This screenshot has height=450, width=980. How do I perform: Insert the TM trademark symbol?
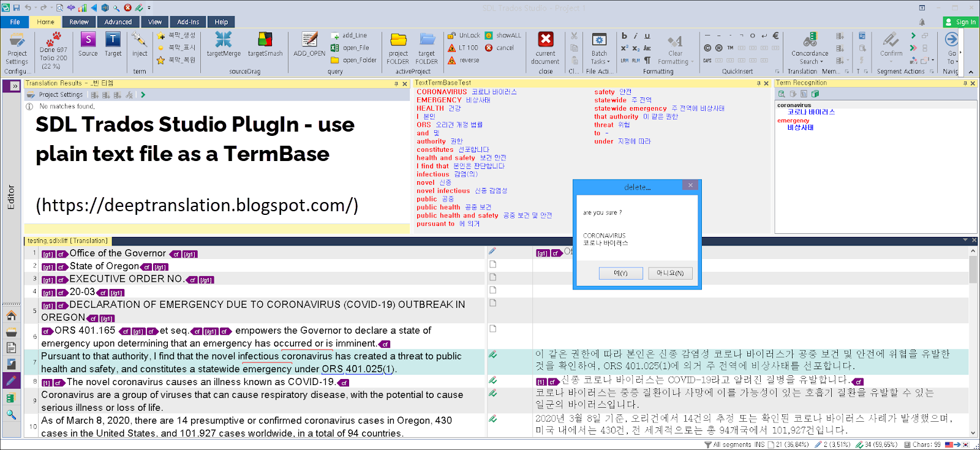point(730,48)
